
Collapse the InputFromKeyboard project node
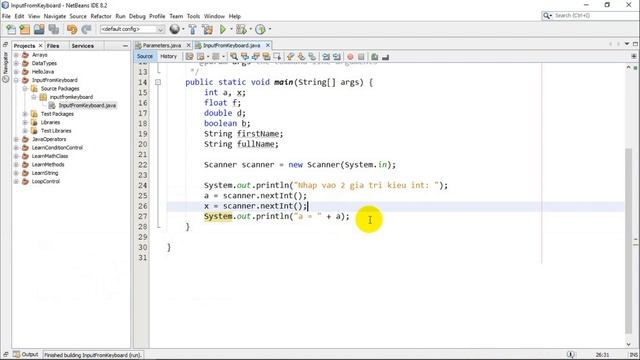(16, 80)
